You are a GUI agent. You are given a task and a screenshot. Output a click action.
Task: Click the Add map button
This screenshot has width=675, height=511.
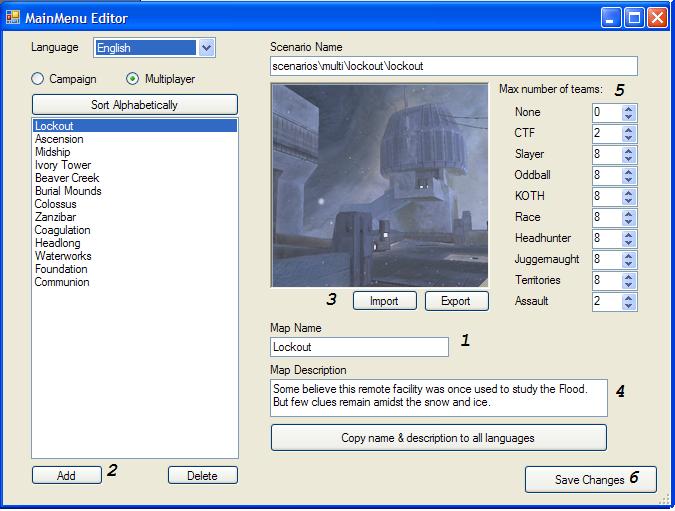tap(66, 475)
